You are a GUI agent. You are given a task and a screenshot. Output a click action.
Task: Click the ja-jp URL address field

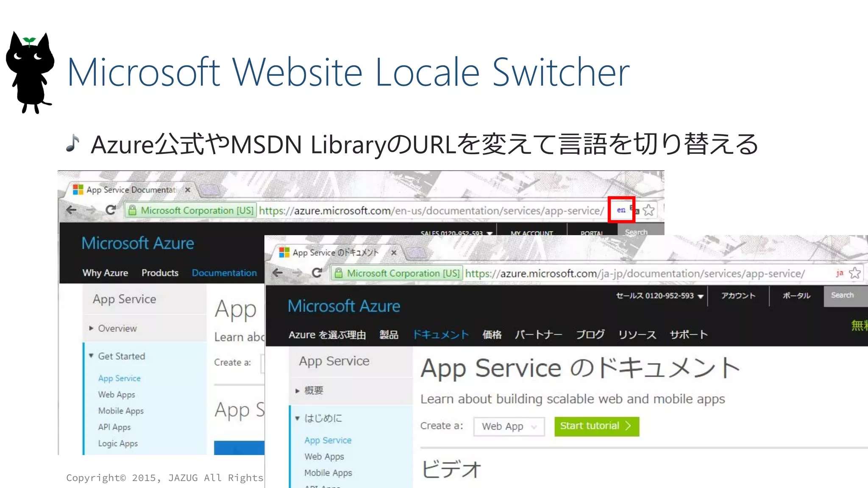click(635, 274)
